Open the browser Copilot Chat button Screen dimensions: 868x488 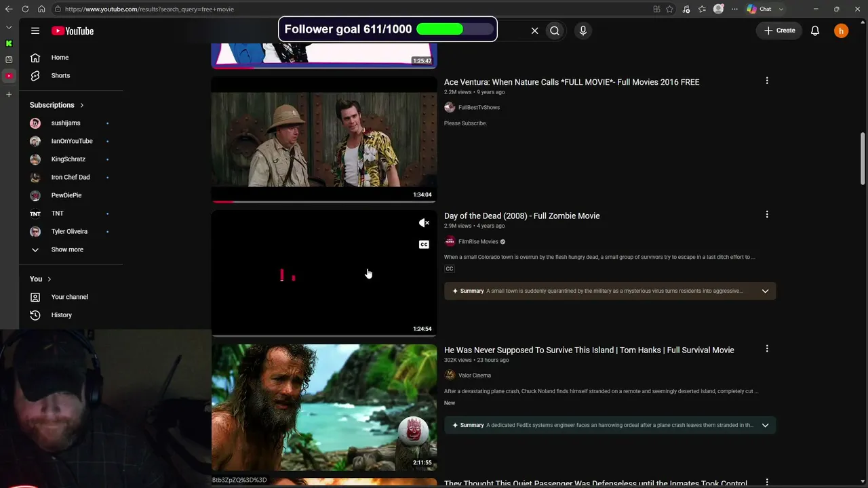tap(766, 9)
